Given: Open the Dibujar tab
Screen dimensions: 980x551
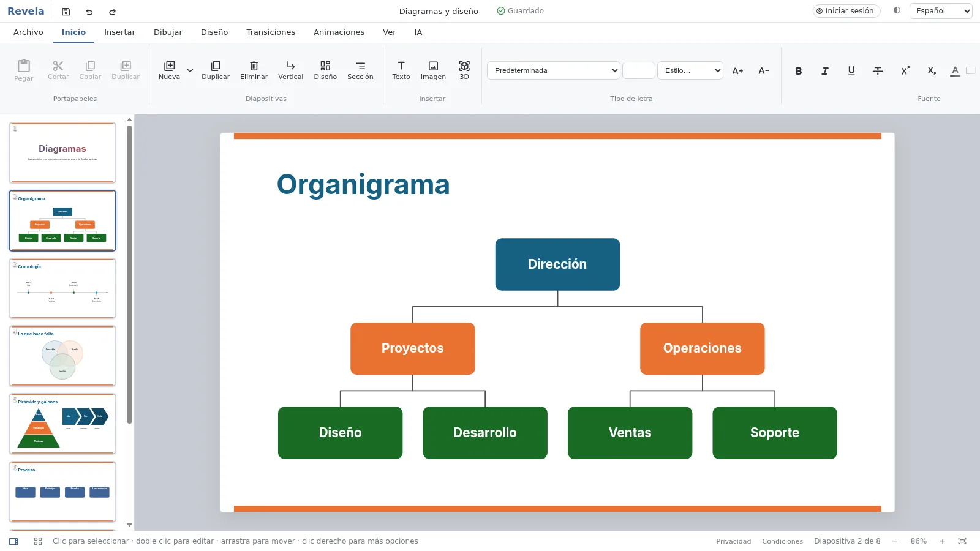Looking at the screenshot, I should (168, 32).
